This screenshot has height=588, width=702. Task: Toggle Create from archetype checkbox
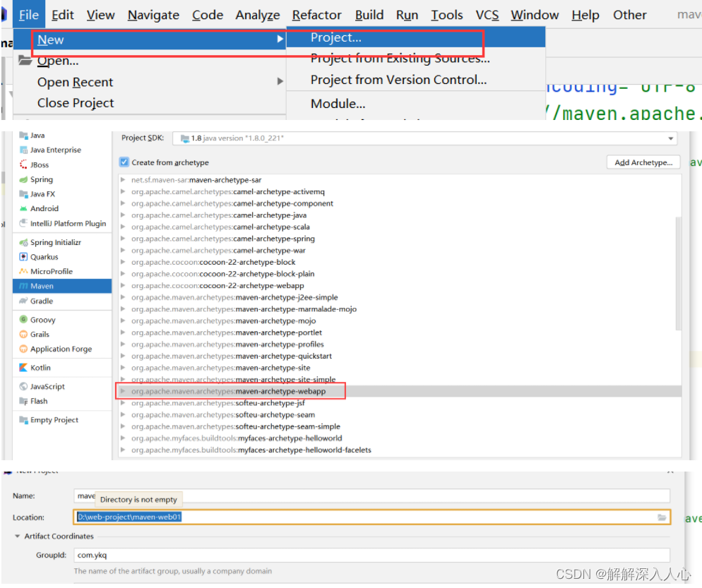point(124,162)
